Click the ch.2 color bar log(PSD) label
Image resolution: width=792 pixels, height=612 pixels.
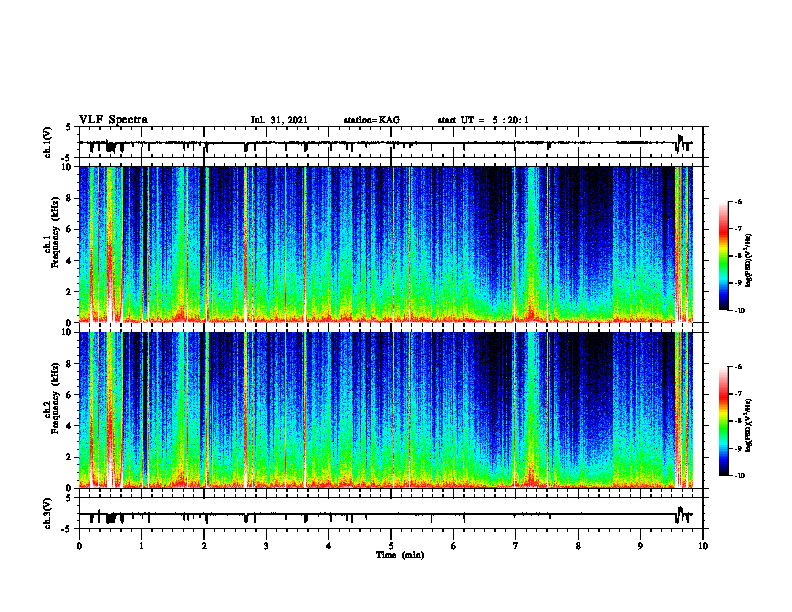749,426
